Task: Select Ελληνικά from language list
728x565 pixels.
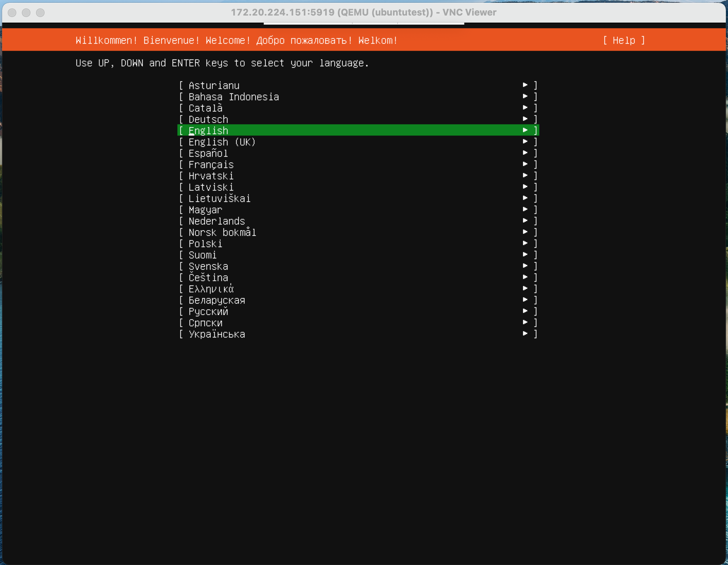Action: tap(211, 289)
